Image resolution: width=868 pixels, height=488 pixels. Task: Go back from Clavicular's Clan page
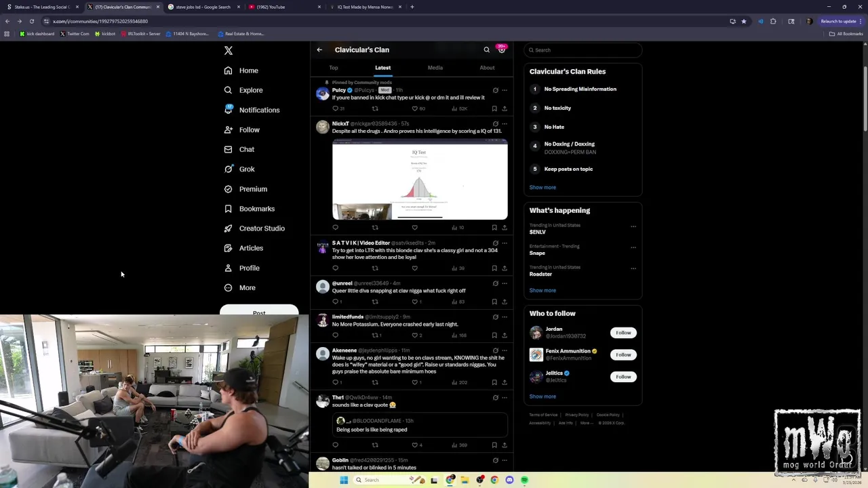(319, 49)
